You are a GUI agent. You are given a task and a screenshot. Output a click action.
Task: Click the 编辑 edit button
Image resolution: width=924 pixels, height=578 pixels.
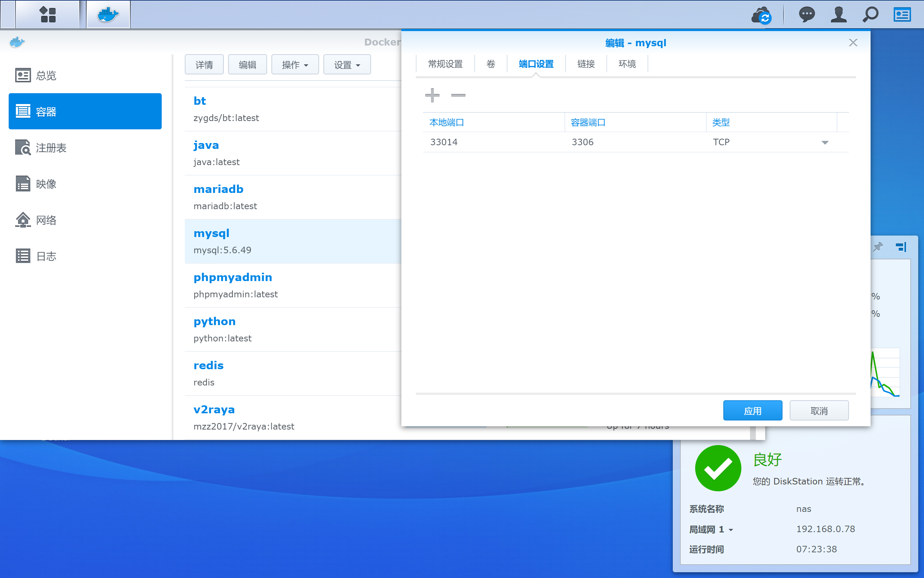click(247, 65)
